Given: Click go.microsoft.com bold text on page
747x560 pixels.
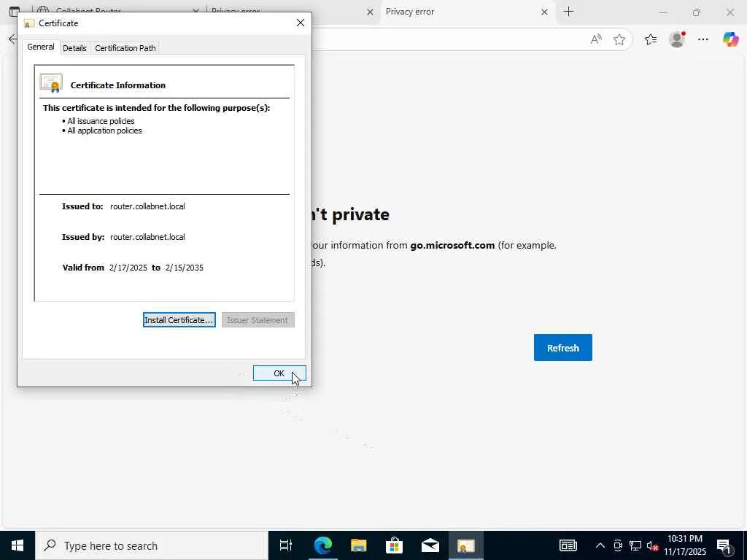Looking at the screenshot, I should pos(452,245).
